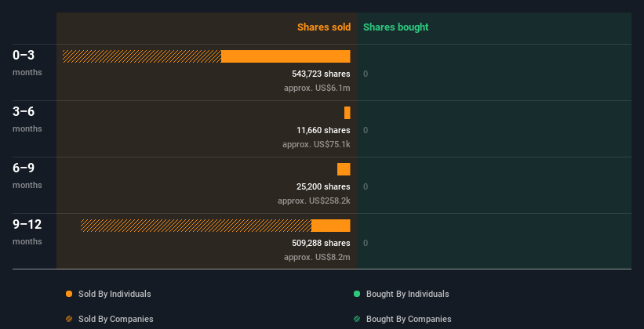The image size is (644, 329).
Task: Click the 509,288 shares value label
Action: pos(321,244)
